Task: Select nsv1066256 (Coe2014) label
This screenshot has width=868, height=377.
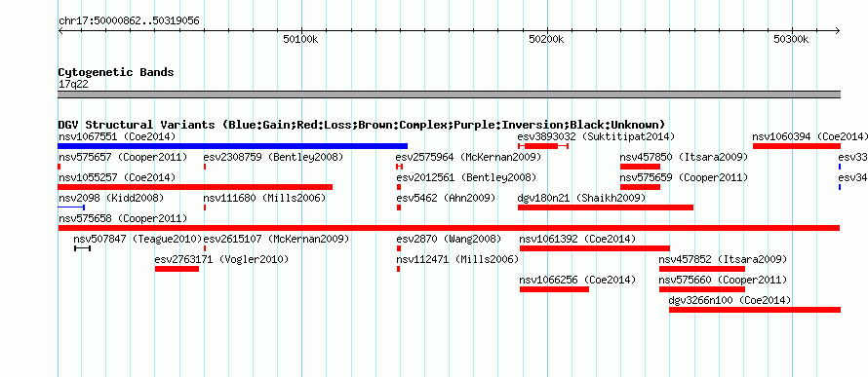Action: click(578, 280)
